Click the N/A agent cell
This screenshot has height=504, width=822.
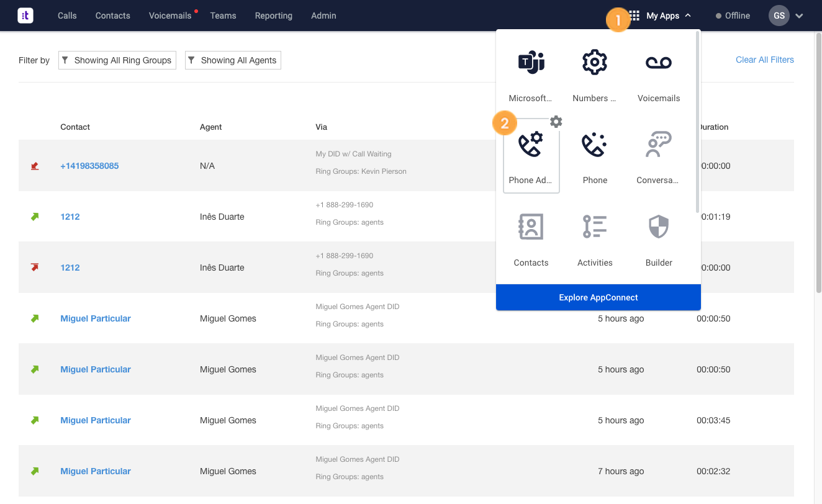pos(207,166)
